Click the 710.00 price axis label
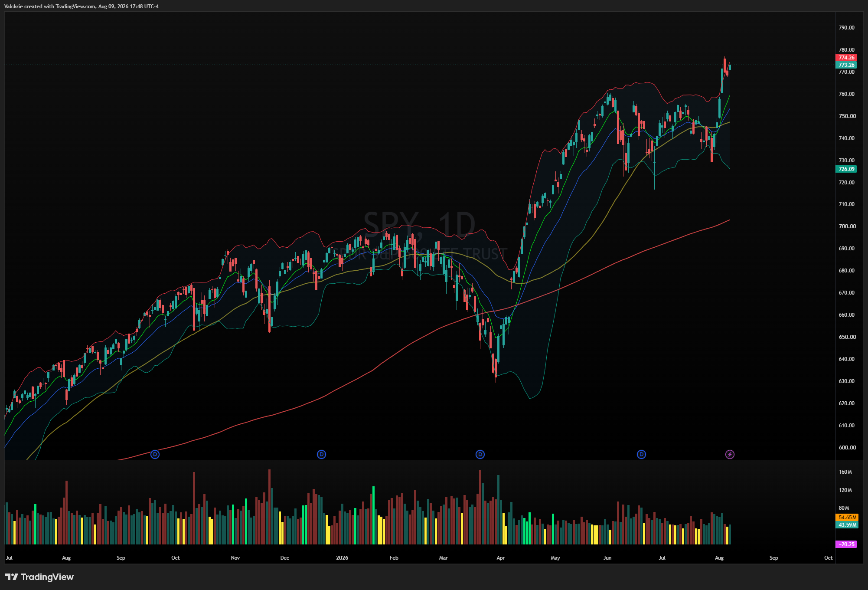Viewport: 868px width, 590px height. [846, 204]
